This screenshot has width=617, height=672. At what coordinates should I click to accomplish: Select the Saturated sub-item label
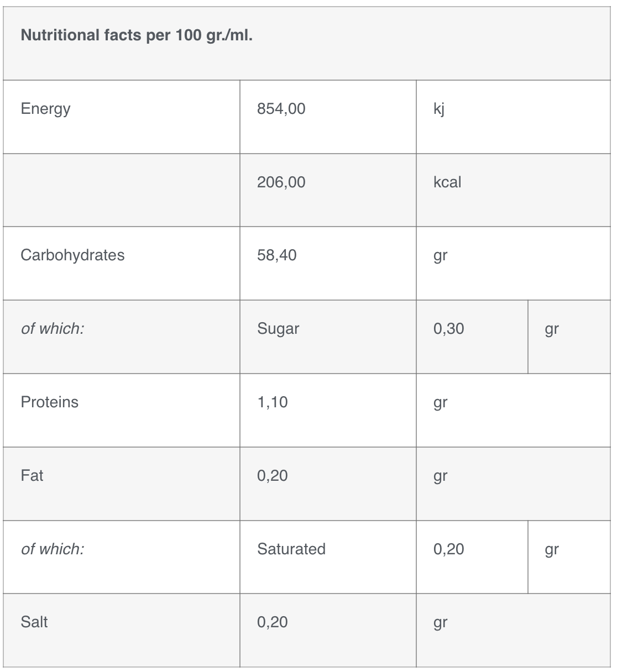pos(291,549)
